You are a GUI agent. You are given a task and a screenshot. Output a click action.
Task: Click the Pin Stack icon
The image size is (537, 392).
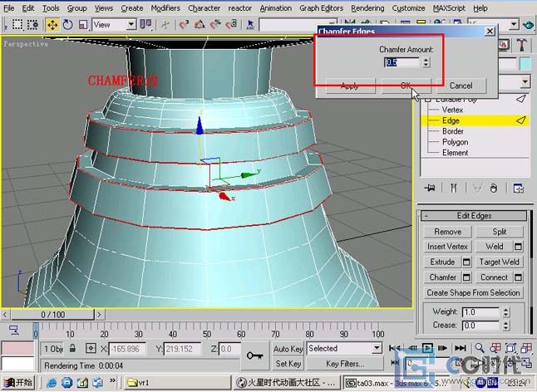[430, 188]
